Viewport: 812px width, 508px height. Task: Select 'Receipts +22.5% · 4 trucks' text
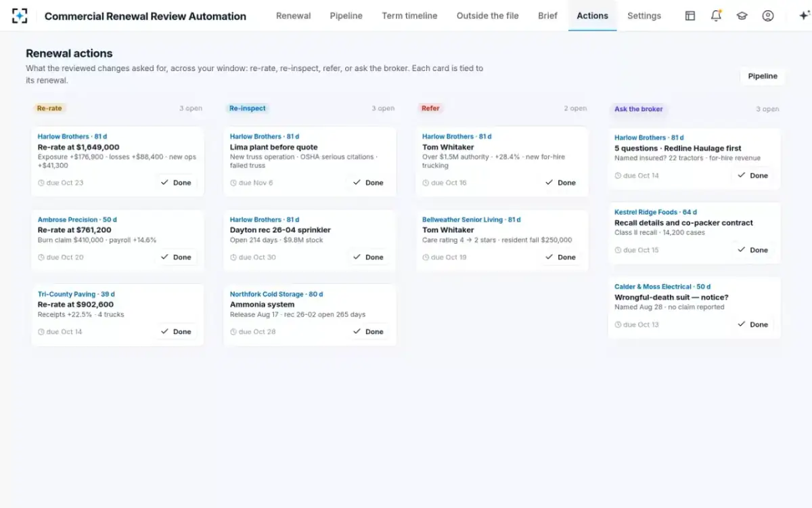81,314
